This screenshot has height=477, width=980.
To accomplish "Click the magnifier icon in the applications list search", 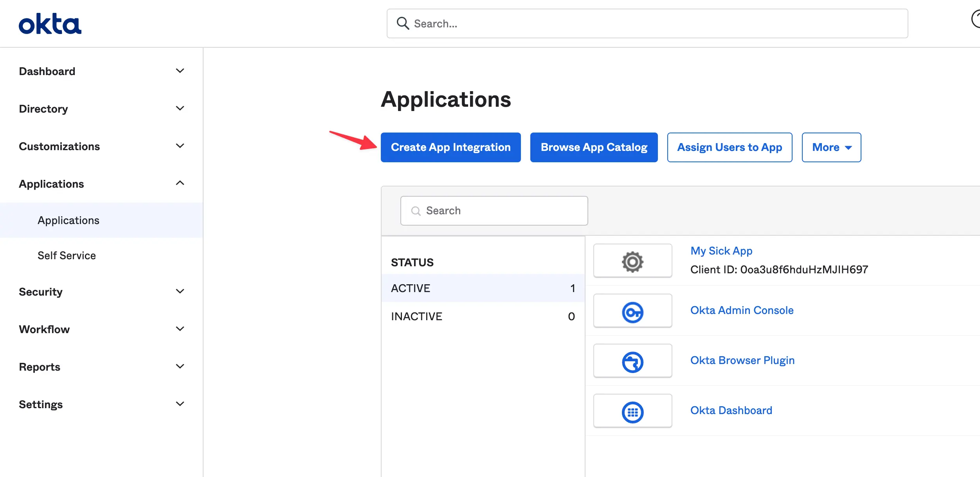I will pyautogui.click(x=416, y=210).
